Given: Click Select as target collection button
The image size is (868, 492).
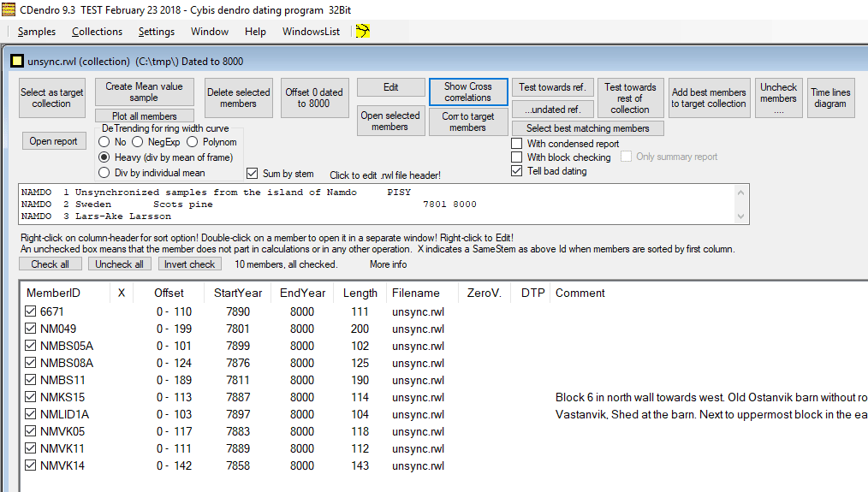Looking at the screenshot, I should click(x=52, y=98).
